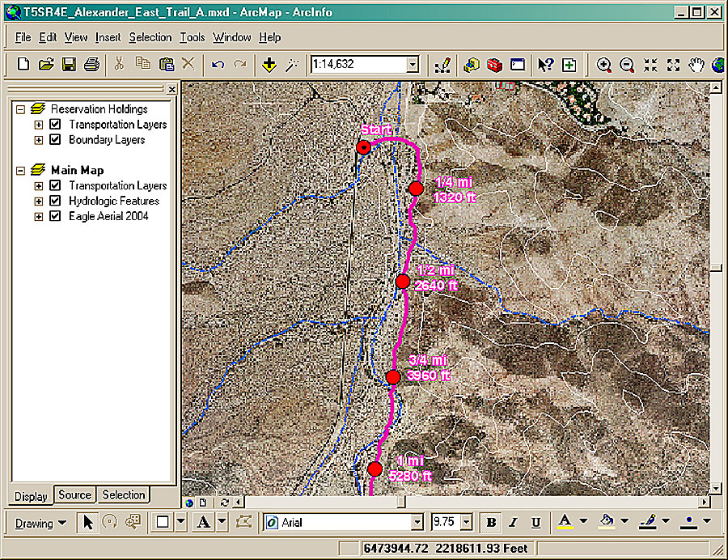This screenshot has width=728, height=560.
Task: Undo the last action
Action: point(218,65)
